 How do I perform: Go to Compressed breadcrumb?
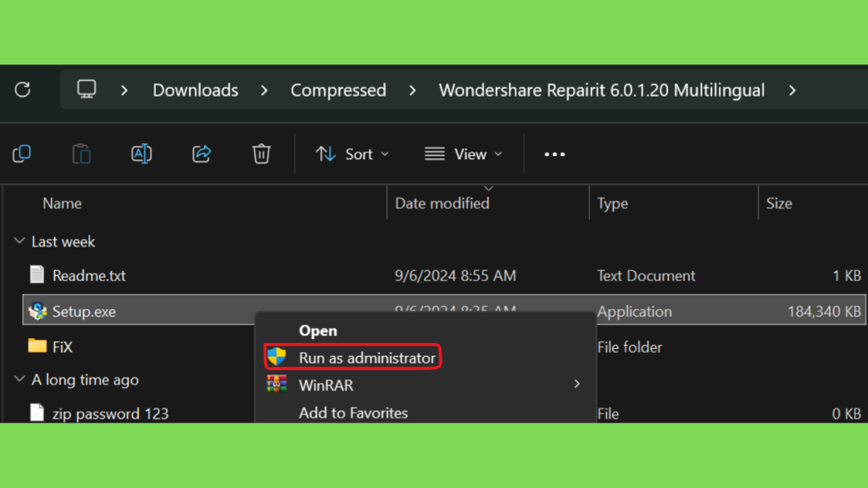(x=338, y=90)
